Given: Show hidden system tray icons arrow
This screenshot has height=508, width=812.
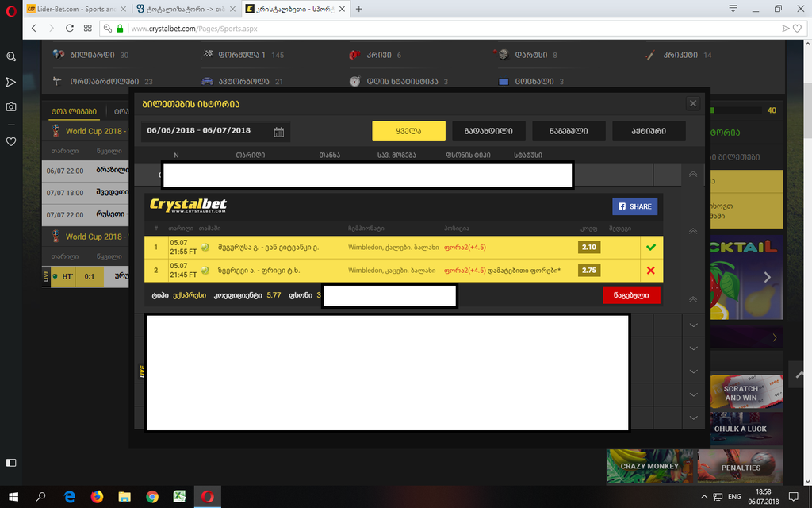Looking at the screenshot, I should coord(704,497).
